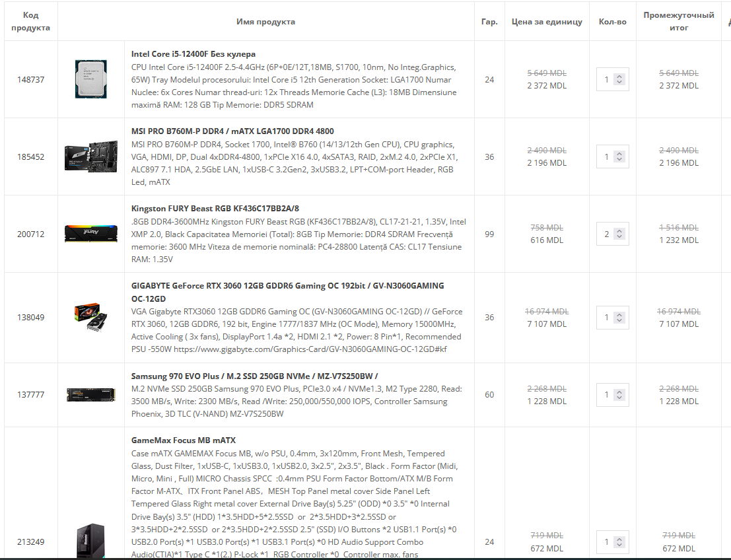Increase quantity for GameMax Focus MB case
Image resolution: width=731 pixels, height=560 pixels.
tap(619, 539)
